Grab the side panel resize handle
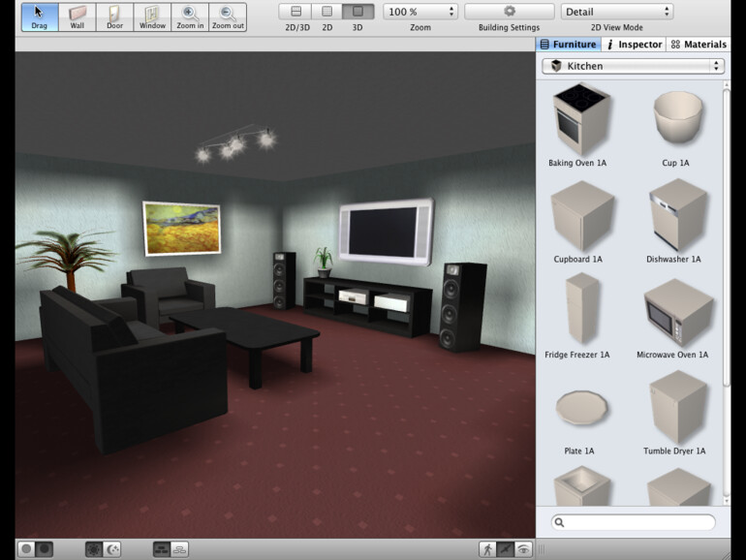 coord(542,549)
